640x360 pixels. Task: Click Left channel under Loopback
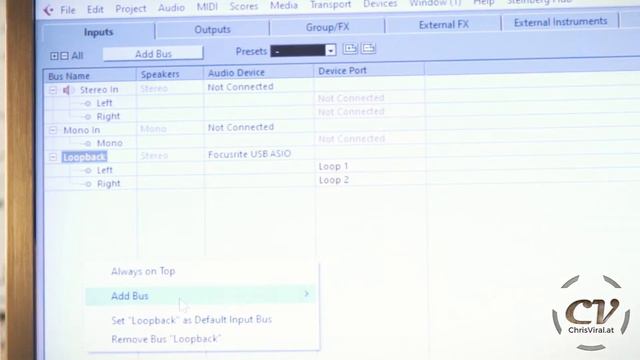click(104, 170)
